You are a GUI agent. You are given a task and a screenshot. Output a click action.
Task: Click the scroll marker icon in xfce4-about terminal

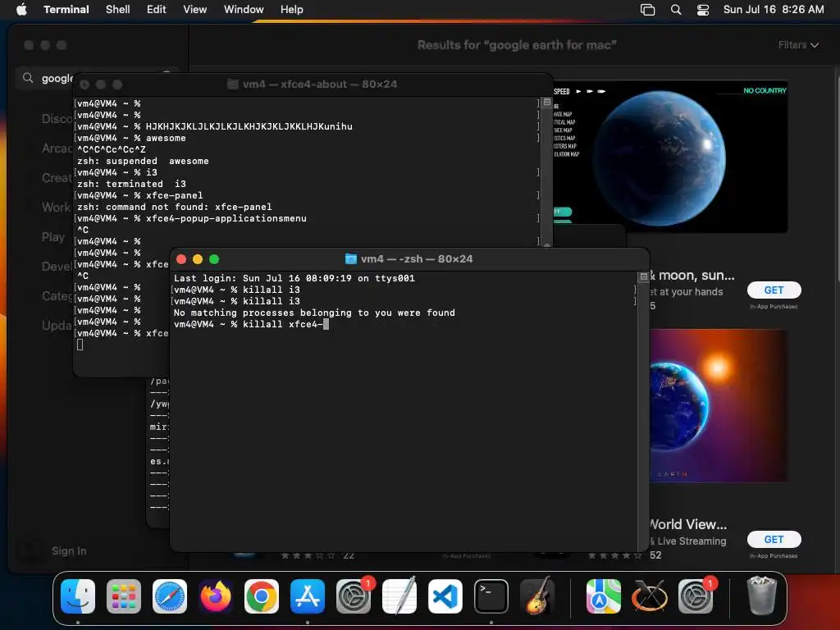[546, 103]
